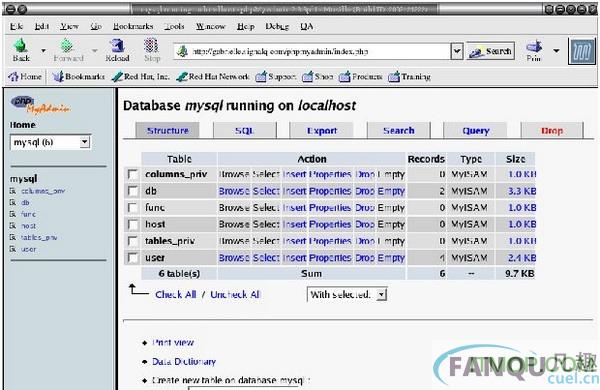Screen dimensions: 600x390
Task: Click the Print icon in toolbar
Action: point(534,47)
